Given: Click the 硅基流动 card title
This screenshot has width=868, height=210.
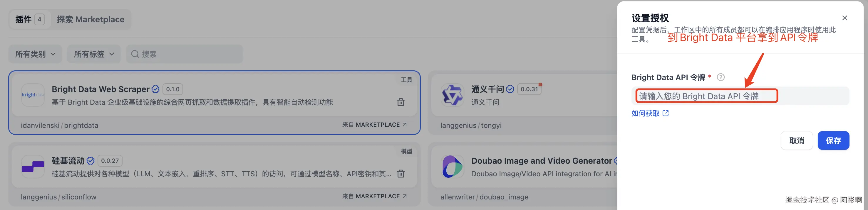Looking at the screenshot, I should coord(68,161).
